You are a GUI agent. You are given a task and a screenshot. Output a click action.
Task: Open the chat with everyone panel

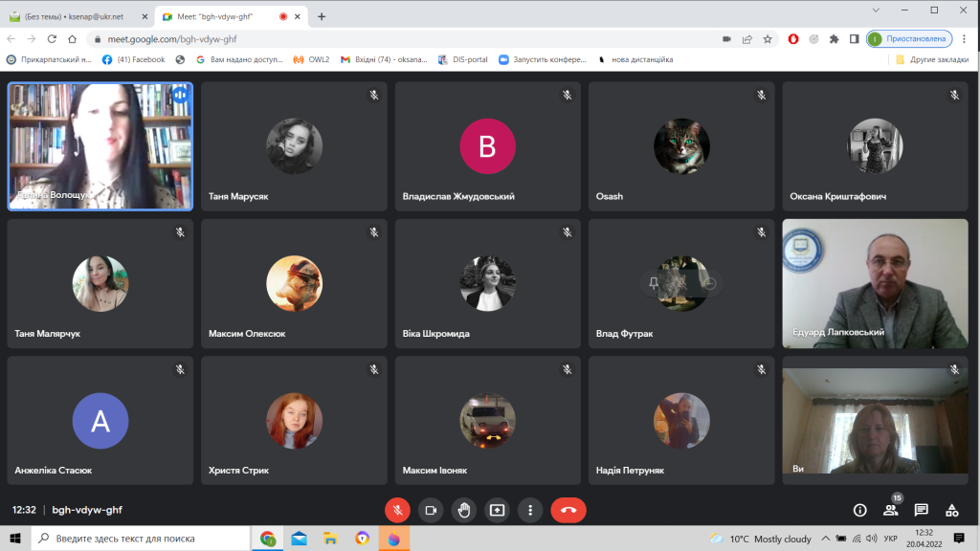[921, 510]
